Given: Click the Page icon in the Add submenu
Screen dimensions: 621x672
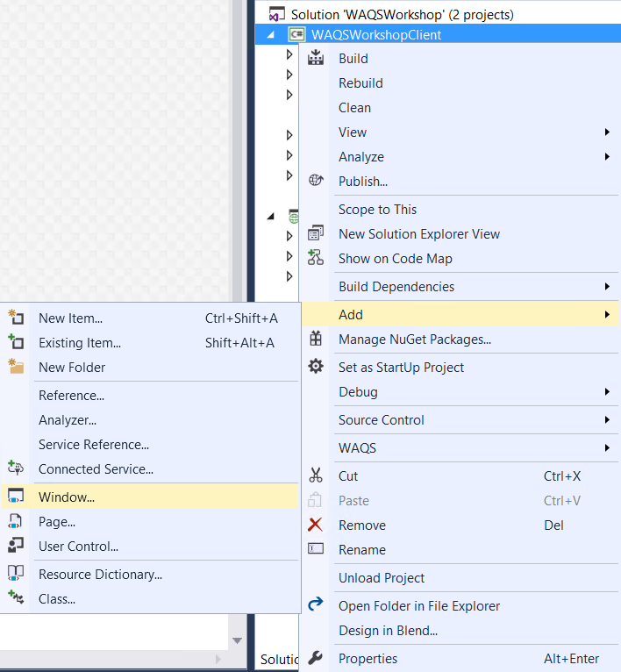Looking at the screenshot, I should (x=15, y=521).
